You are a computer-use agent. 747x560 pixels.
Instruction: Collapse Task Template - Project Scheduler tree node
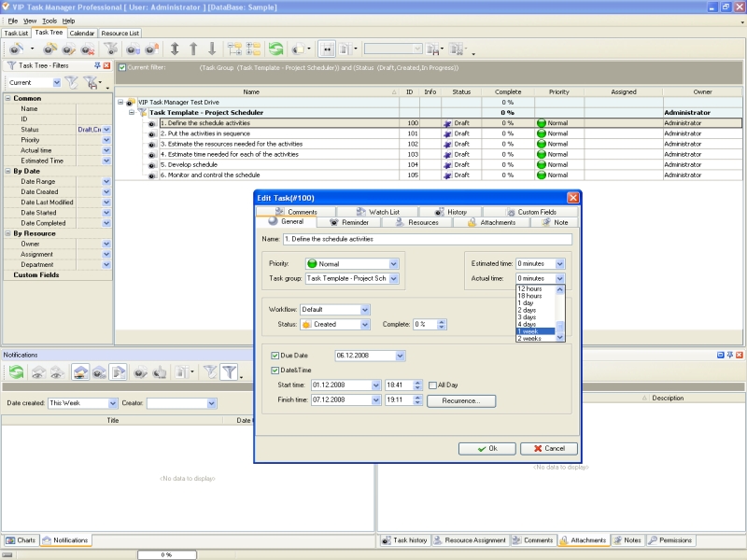[132, 113]
